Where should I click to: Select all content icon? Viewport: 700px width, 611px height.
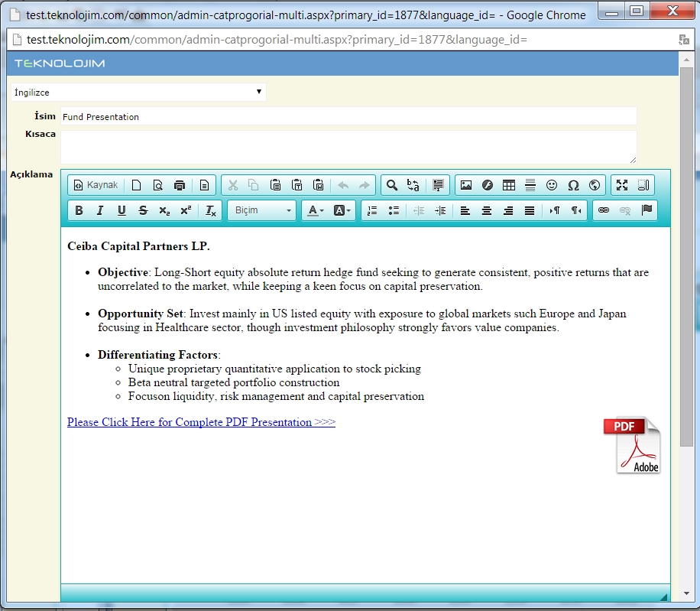click(438, 185)
